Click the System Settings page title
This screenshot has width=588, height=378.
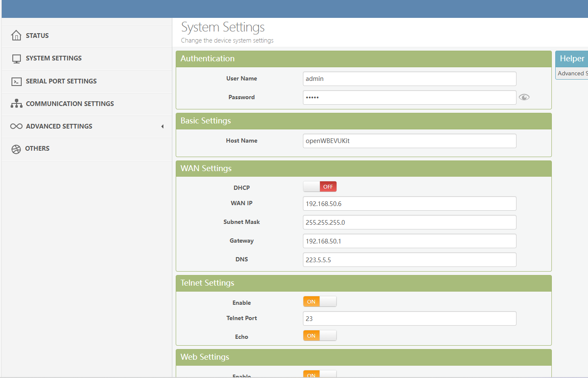[x=223, y=27]
